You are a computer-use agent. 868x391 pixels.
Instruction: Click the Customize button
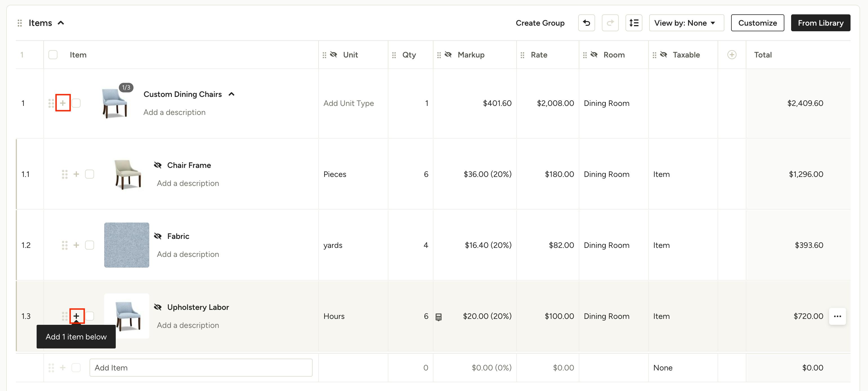tap(757, 23)
